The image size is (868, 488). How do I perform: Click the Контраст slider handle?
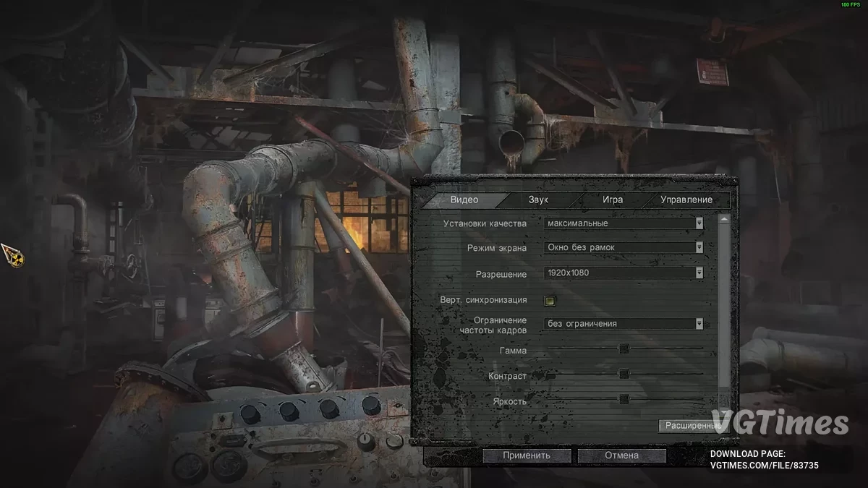click(624, 374)
